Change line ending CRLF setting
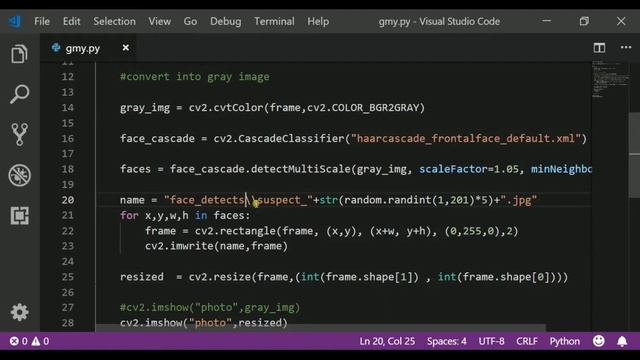Viewport: 640px width, 360px height. [527, 341]
